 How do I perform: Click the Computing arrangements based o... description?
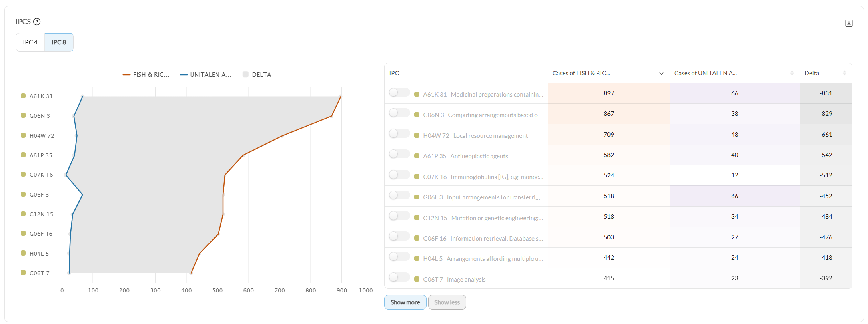(x=495, y=115)
